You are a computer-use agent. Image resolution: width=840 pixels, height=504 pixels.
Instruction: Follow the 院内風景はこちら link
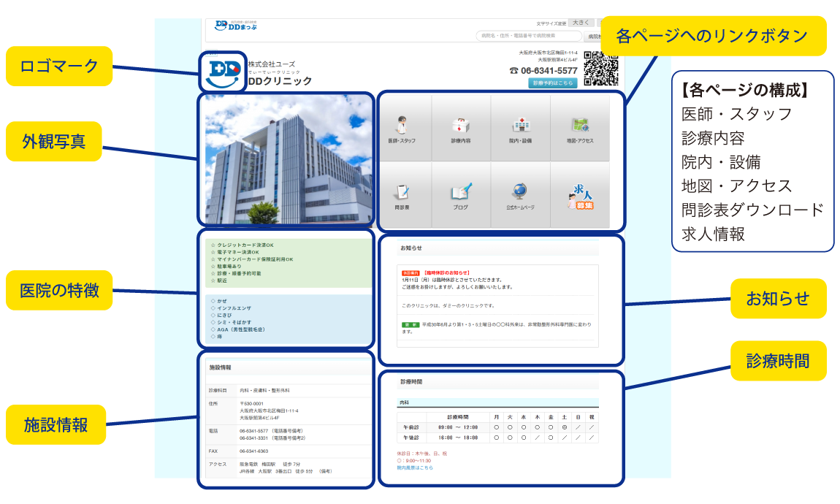[x=415, y=467]
